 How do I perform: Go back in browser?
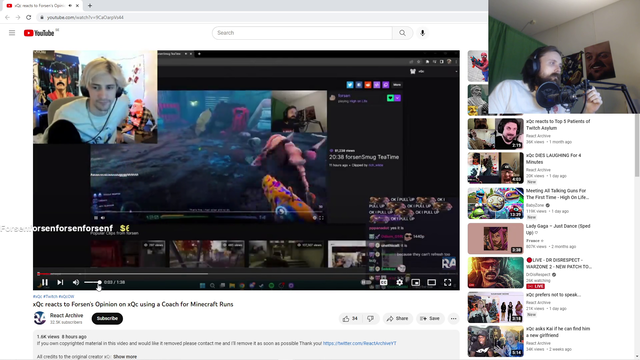(7, 17)
